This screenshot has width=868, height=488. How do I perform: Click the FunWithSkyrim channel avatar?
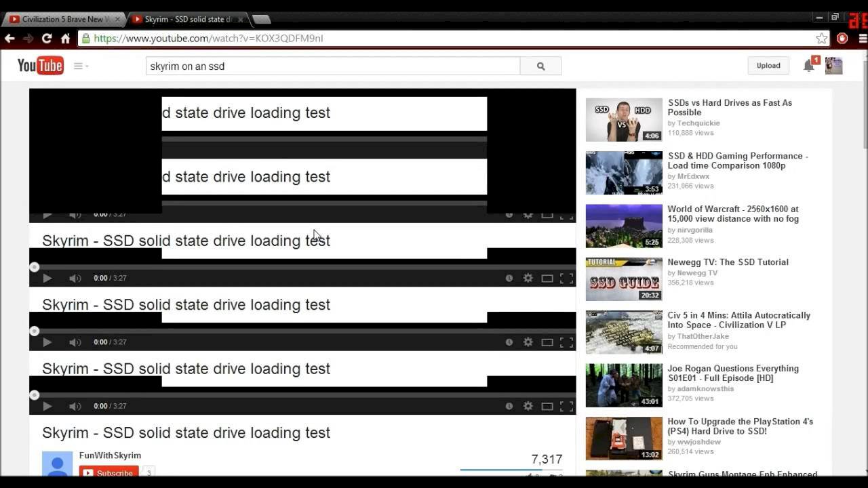[x=57, y=464]
